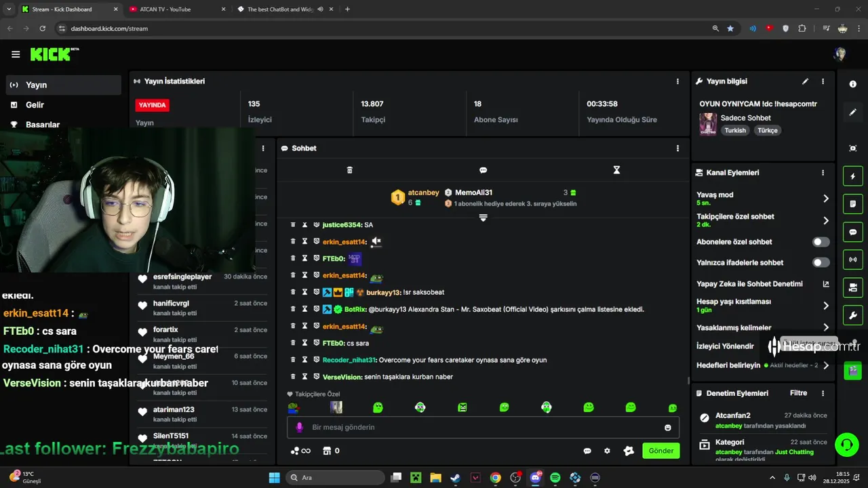Open Yayın bilgisi three-dot menu

pyautogui.click(x=823, y=81)
